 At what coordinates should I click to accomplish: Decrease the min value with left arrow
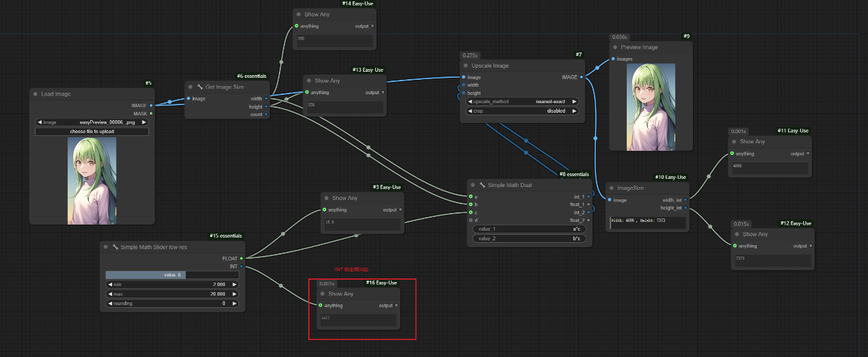coord(109,284)
